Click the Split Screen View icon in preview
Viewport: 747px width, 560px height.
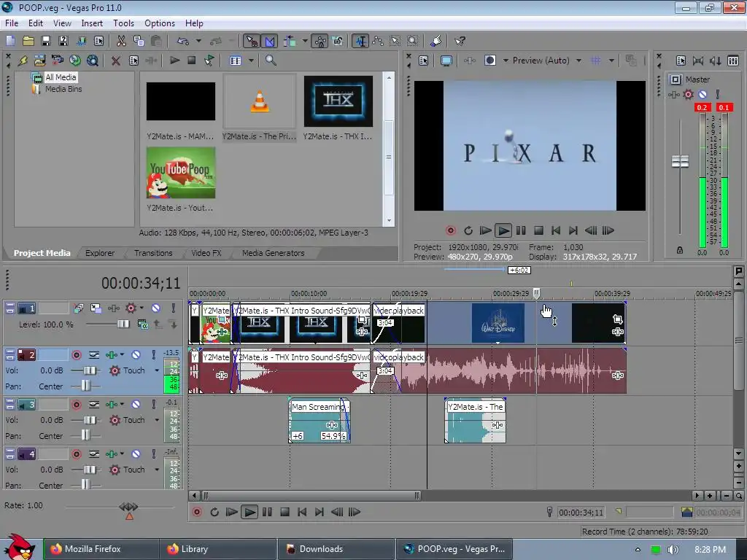(x=489, y=61)
